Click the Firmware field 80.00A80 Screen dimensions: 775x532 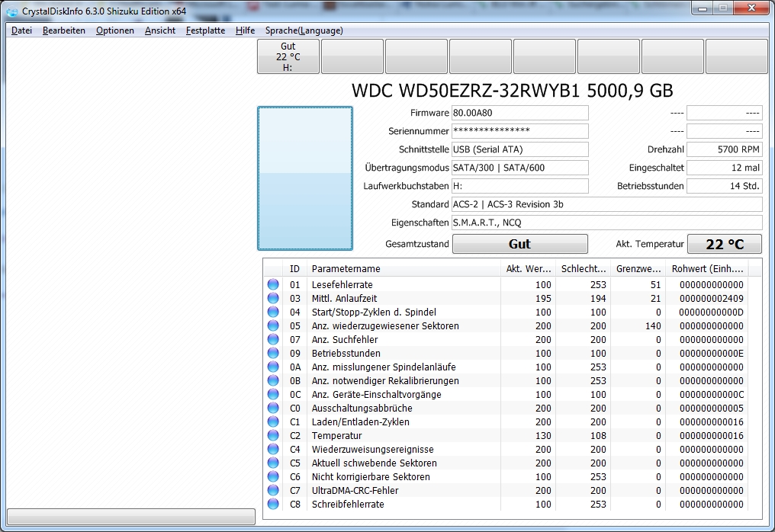point(520,113)
